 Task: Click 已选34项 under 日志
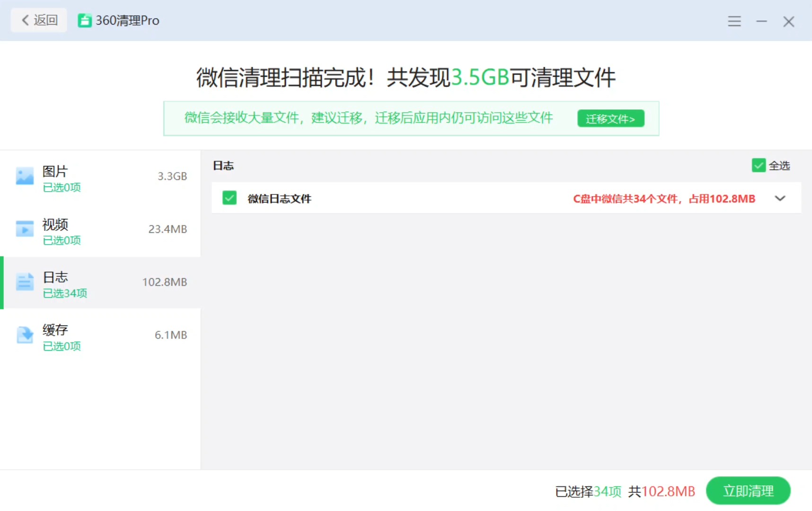65,293
